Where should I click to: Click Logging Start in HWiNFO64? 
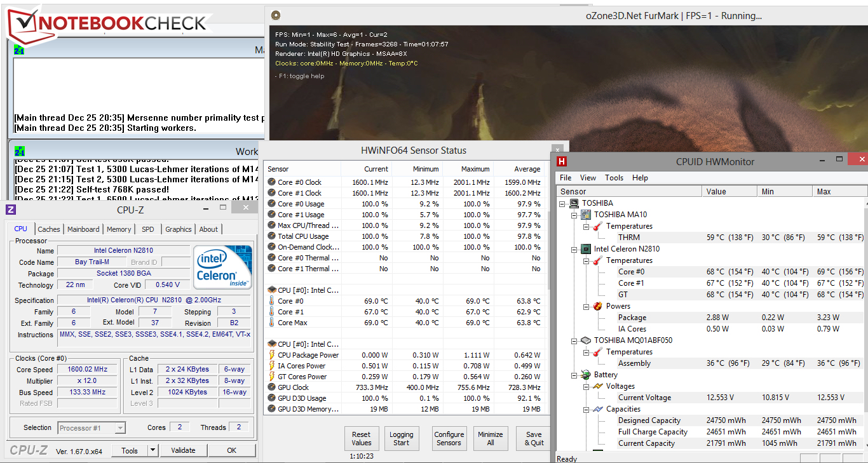click(401, 438)
